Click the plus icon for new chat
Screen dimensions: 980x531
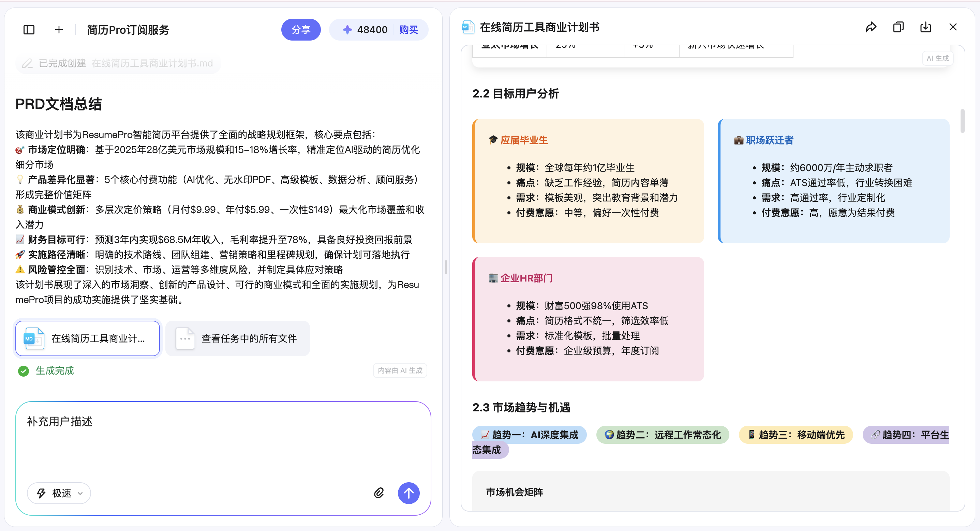[59, 30]
